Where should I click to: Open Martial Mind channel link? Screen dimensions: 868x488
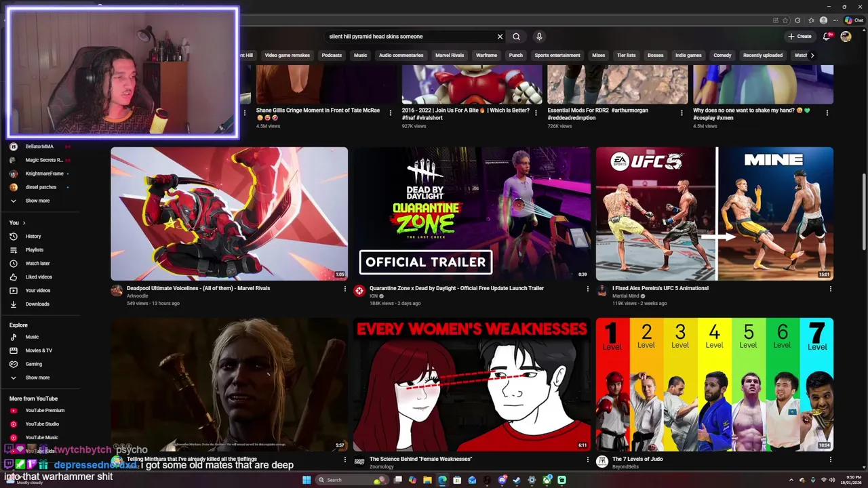point(626,296)
